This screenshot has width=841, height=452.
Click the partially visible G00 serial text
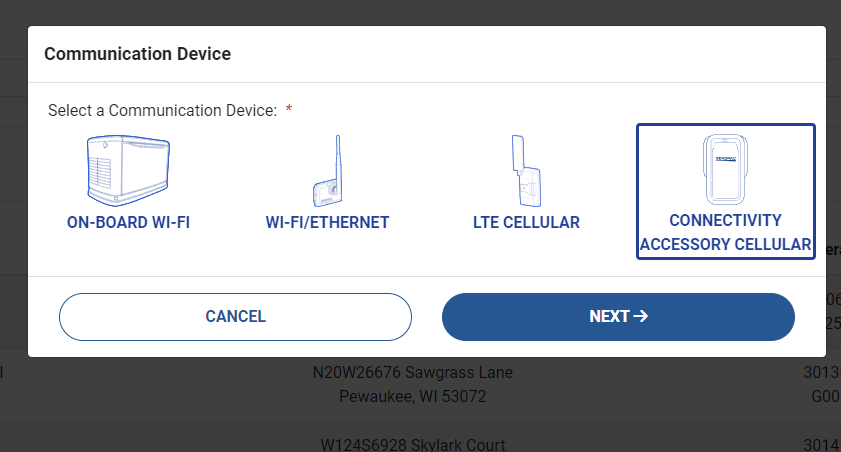(x=826, y=396)
